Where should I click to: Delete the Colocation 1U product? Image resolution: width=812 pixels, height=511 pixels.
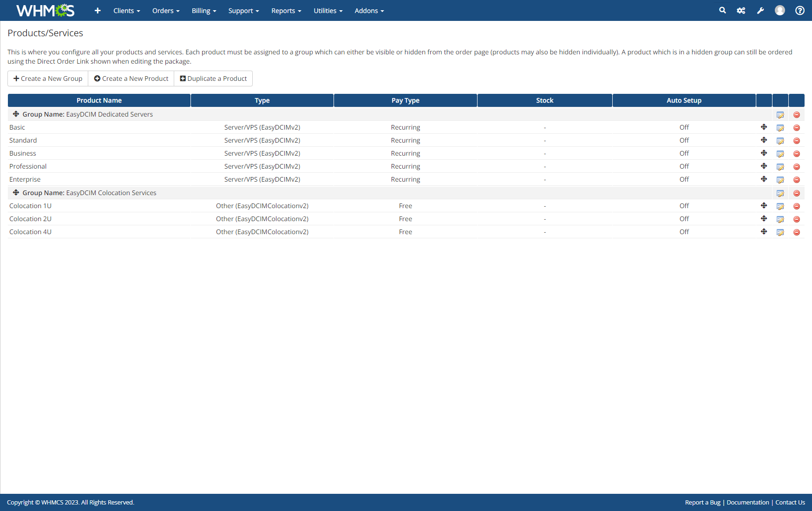797,206
